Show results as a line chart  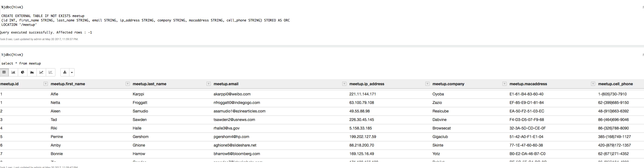pyautogui.click(x=41, y=72)
